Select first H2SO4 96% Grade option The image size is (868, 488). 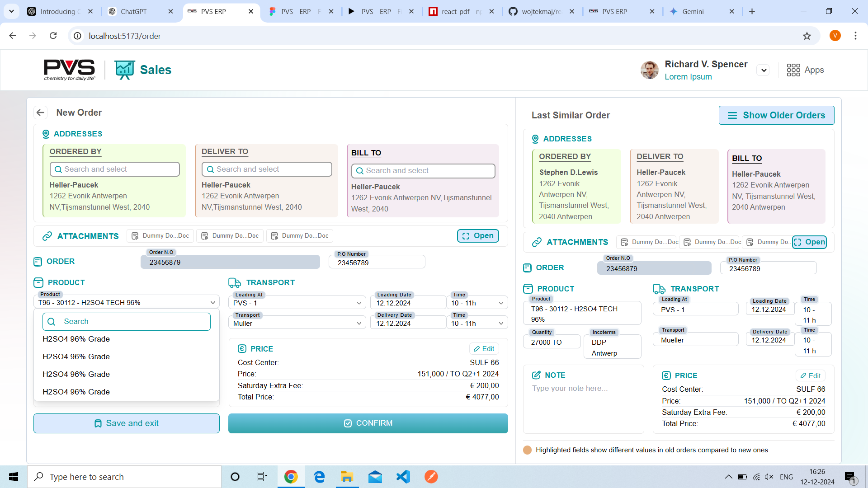pos(76,339)
